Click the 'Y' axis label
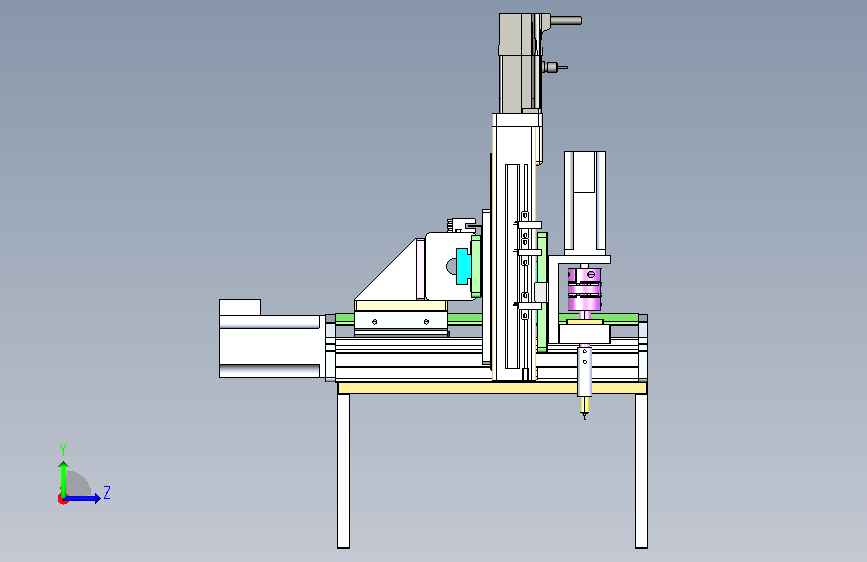 [63, 450]
